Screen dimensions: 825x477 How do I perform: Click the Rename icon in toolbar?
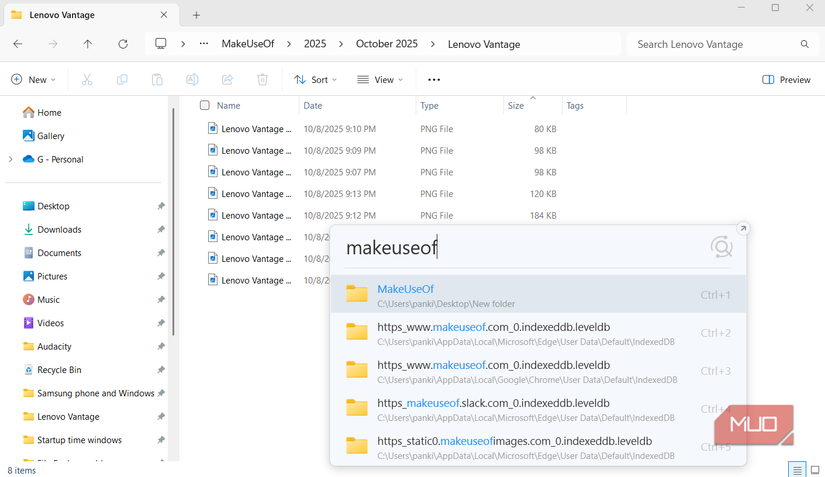pos(192,79)
